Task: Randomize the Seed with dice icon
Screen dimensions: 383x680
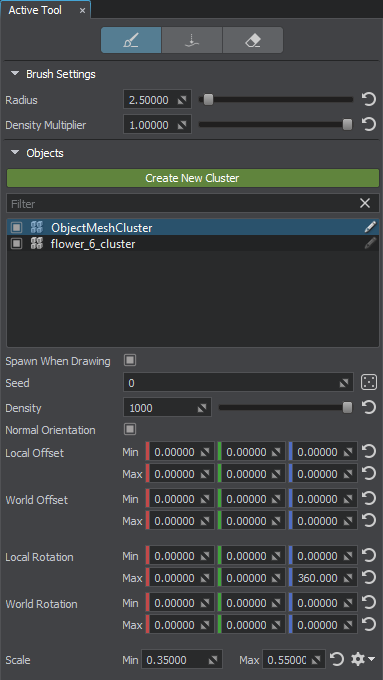Action: 369,382
